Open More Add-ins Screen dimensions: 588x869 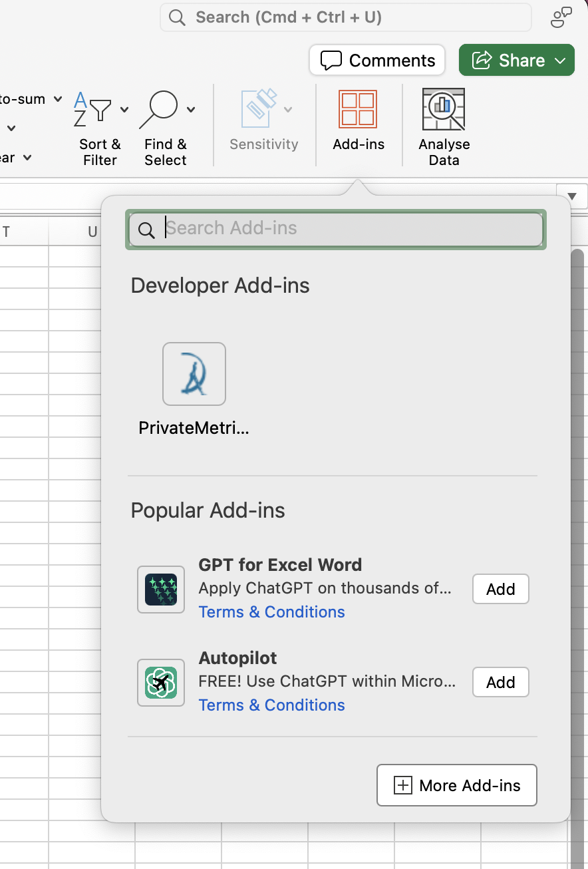[x=456, y=785]
